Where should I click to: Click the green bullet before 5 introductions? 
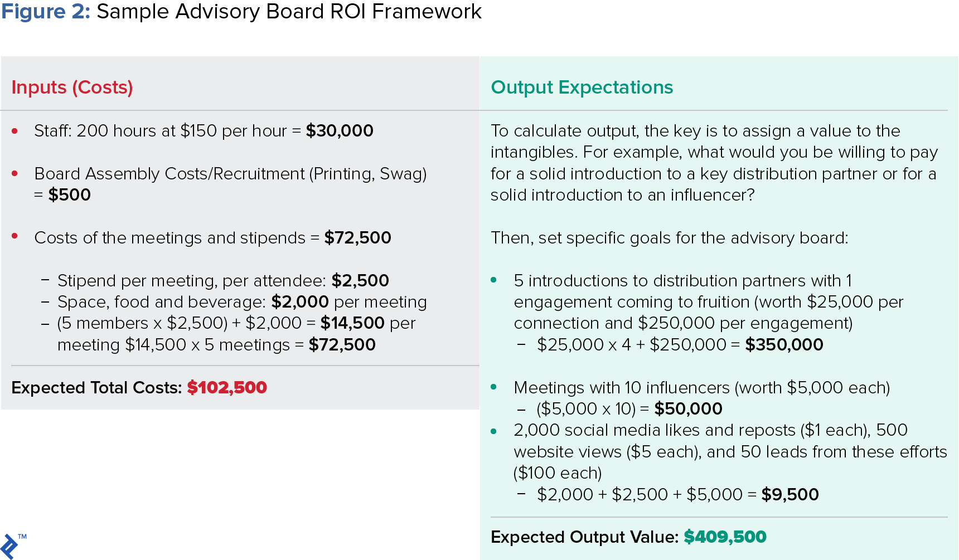pyautogui.click(x=493, y=280)
